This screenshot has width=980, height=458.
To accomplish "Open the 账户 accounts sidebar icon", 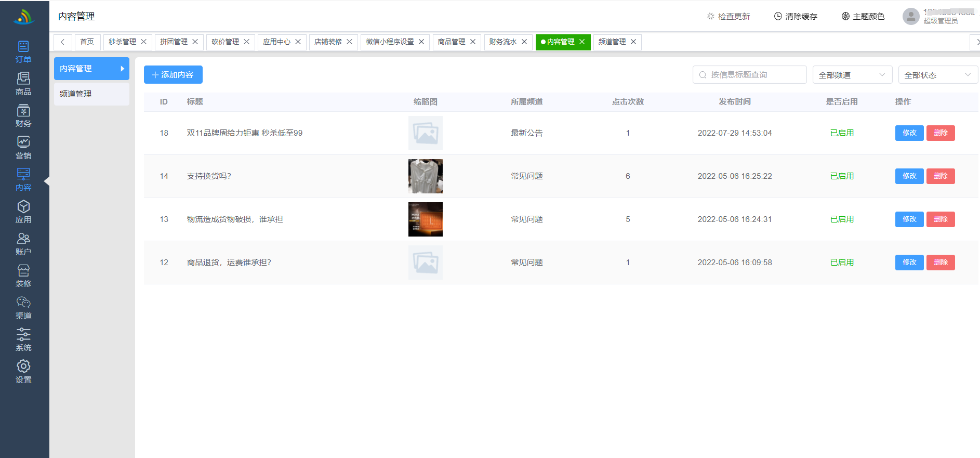I will coord(23,244).
